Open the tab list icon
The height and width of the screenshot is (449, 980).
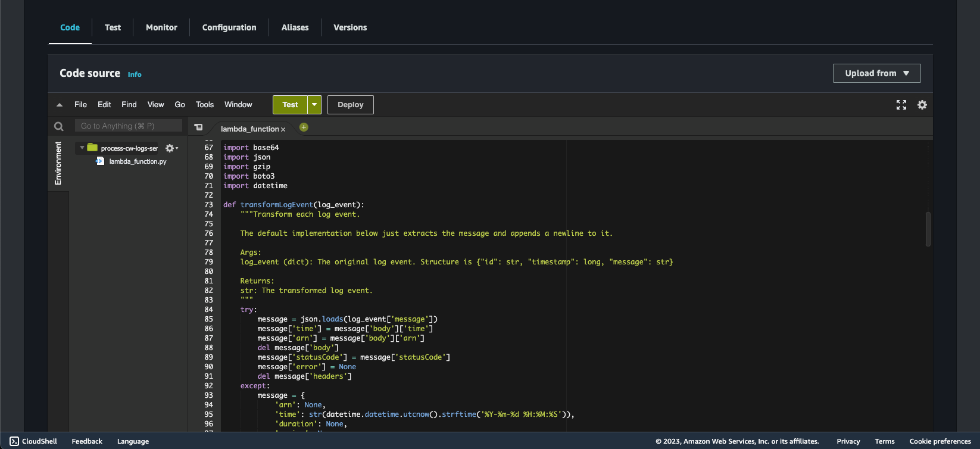pos(199,127)
